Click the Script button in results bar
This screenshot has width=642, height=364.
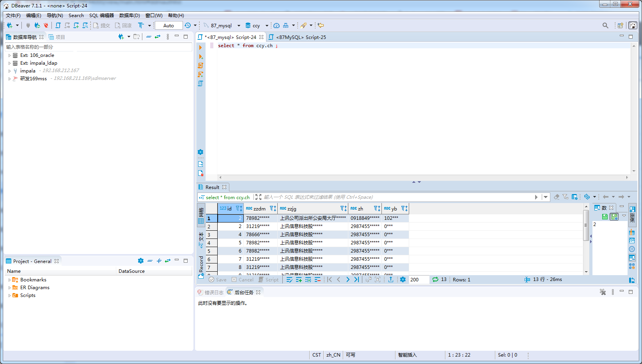point(269,279)
